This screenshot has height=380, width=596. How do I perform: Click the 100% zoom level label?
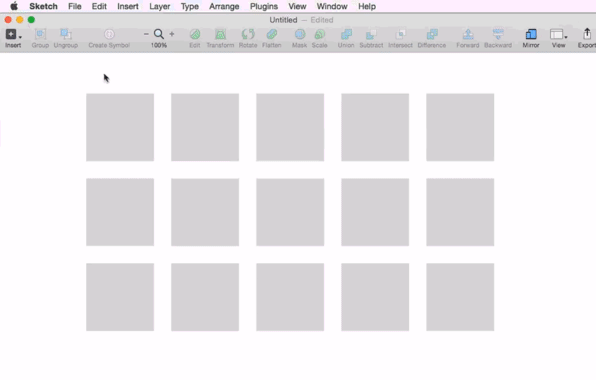point(159,45)
